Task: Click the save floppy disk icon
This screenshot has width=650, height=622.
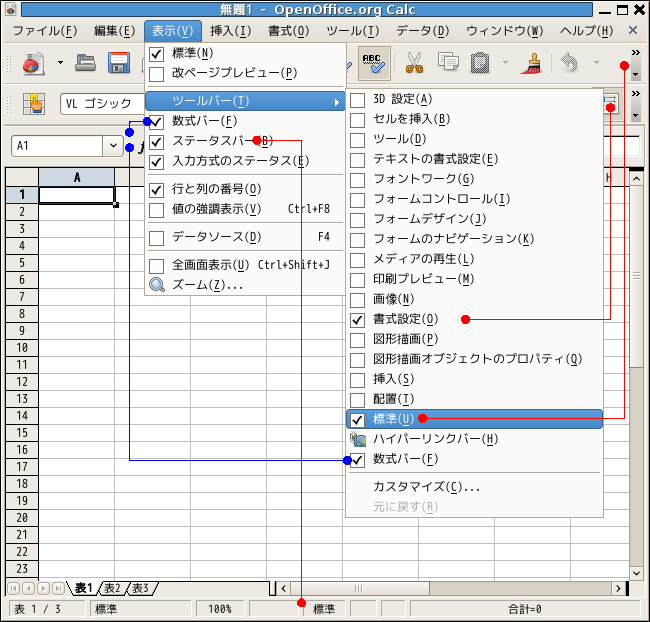Action: (x=119, y=63)
